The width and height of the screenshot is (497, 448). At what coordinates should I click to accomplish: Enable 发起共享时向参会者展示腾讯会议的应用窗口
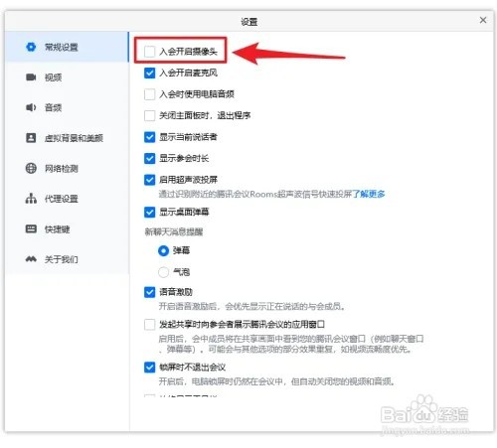149,324
